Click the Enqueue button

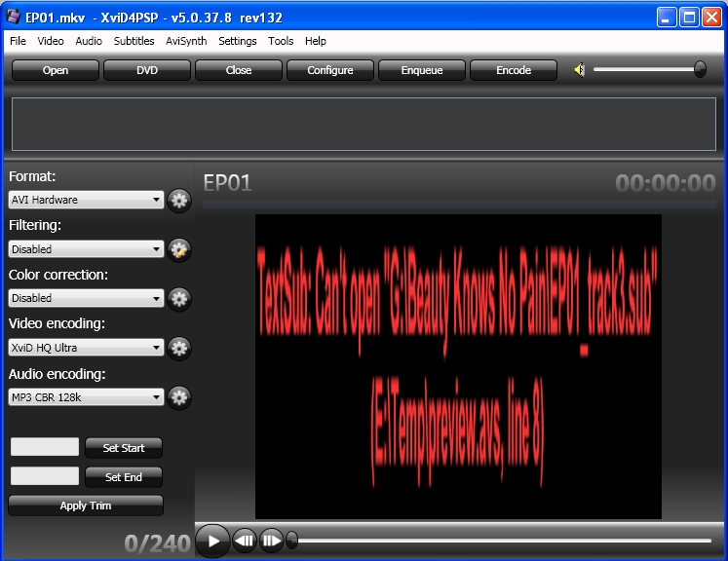422,70
